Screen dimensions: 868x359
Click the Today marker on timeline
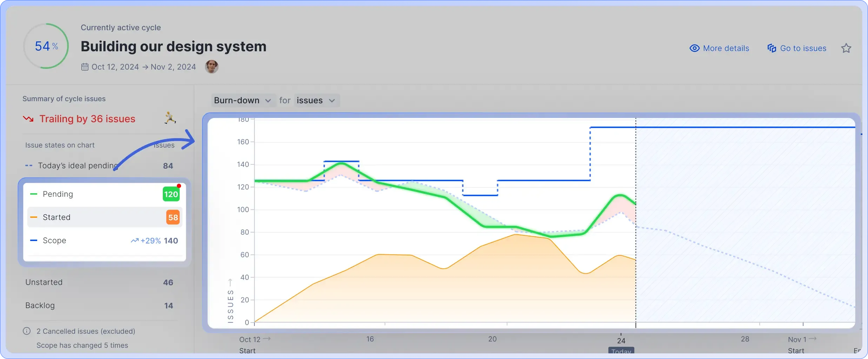point(621,351)
